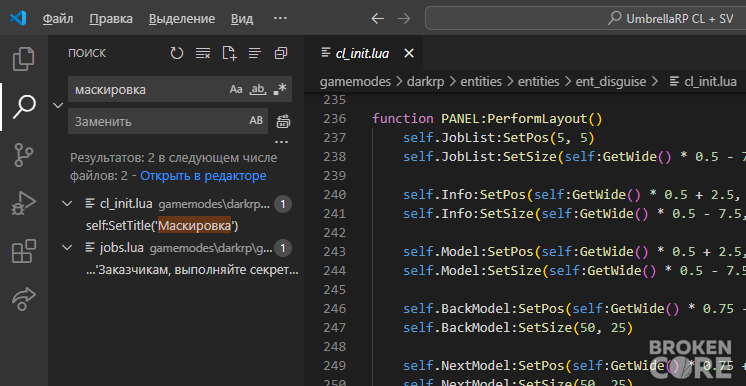The image size is (746, 386).
Task: Click darkrp in the breadcrumb
Action: (425, 81)
